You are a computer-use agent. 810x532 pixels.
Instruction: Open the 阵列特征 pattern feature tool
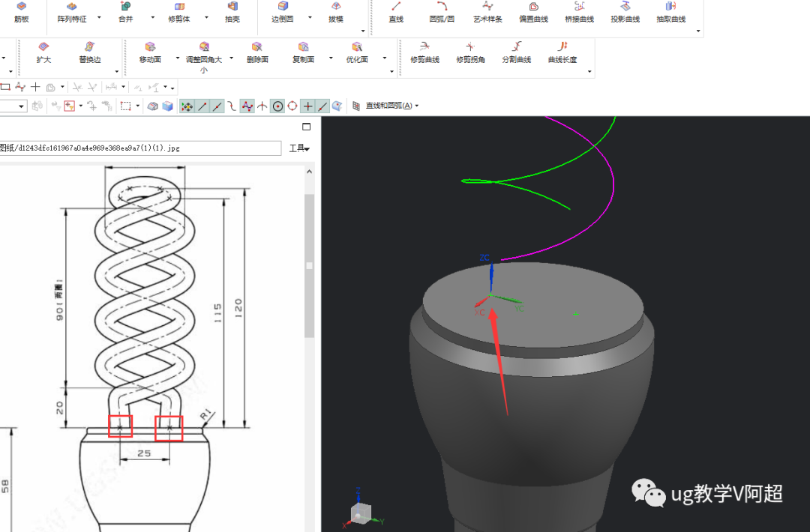coord(72,13)
